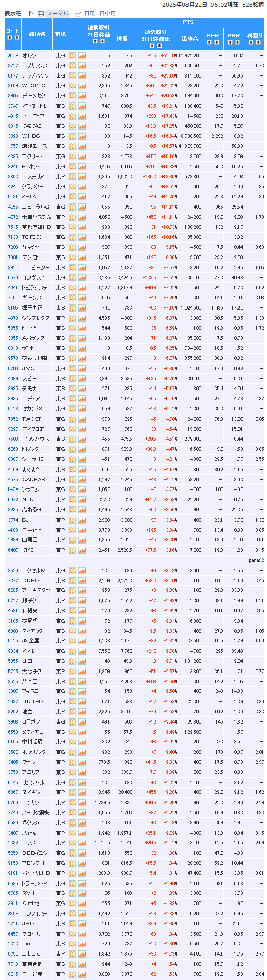Sort PER column ascending arrow
This screenshot has height=980, width=267.
[209, 43]
